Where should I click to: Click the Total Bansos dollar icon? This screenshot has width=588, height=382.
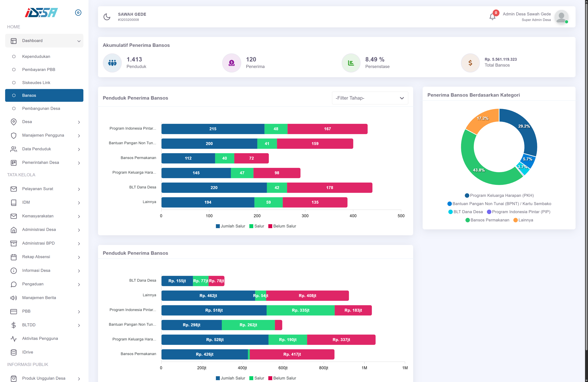[470, 63]
